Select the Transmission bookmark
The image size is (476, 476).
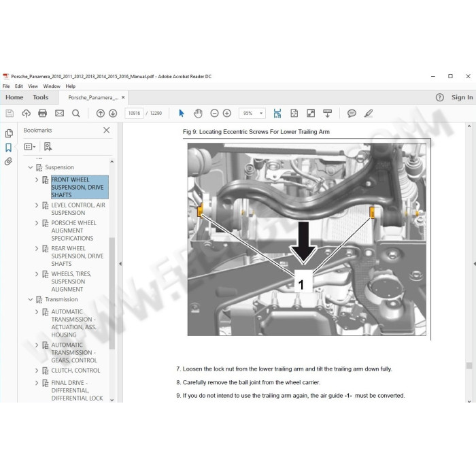pyautogui.click(x=61, y=299)
